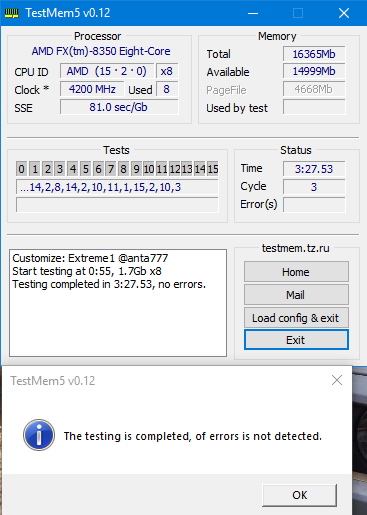Viewport: 367px width, 515px height.
Task: Click the log line Customize: Extreme1 @anta777
Action: point(90,258)
